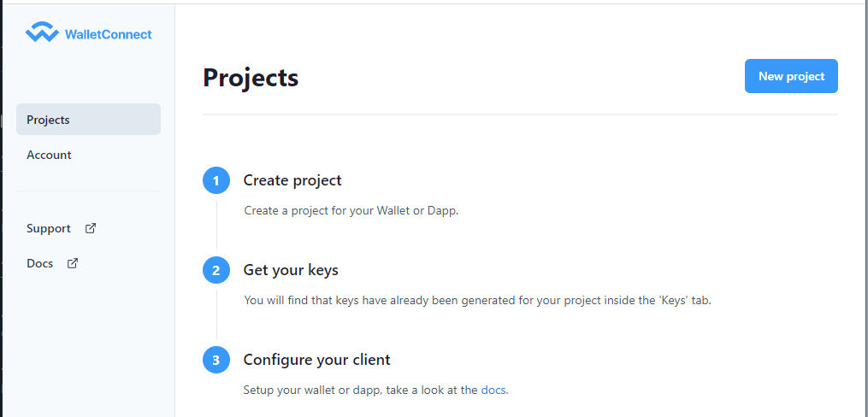Follow the docs link in step 3

pos(493,390)
